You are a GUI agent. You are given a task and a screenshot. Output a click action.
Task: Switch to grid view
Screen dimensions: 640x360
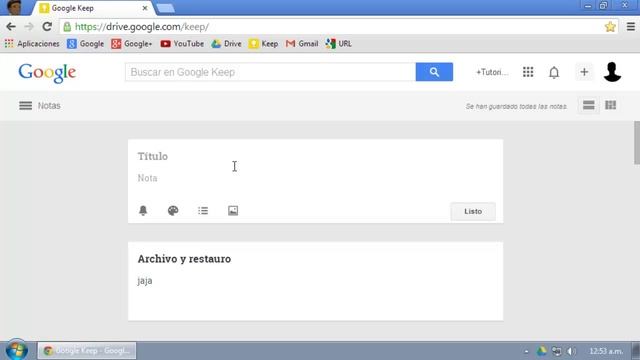tap(611, 105)
